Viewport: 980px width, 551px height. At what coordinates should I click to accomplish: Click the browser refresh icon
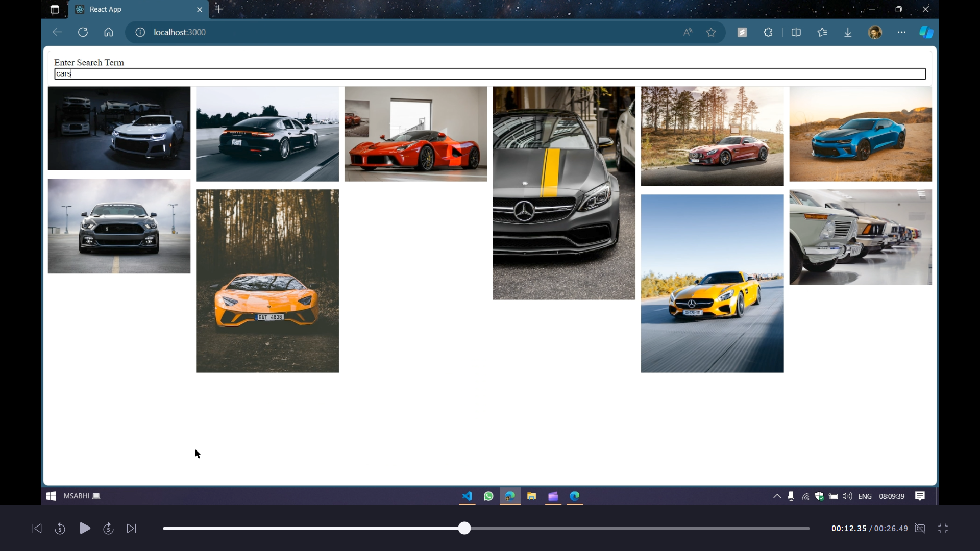click(83, 32)
